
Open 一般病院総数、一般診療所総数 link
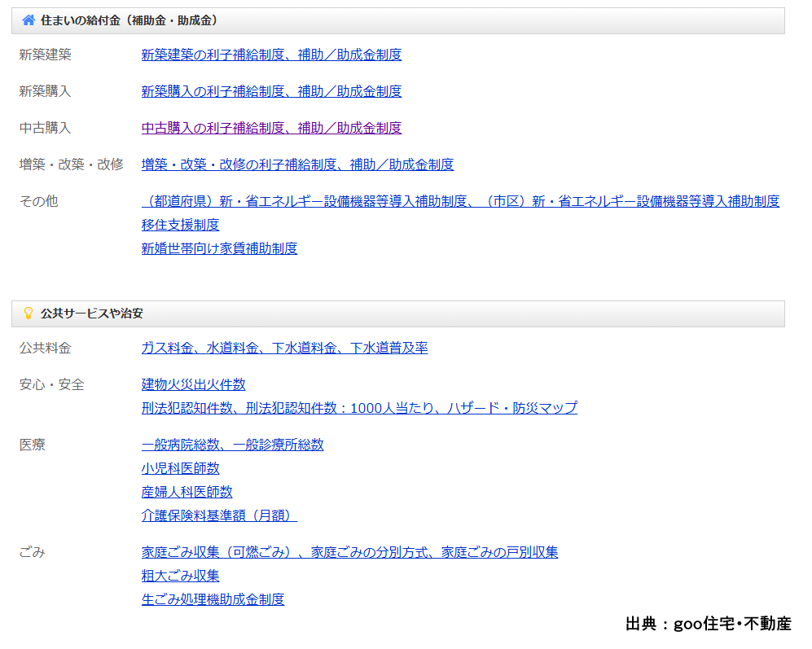tap(232, 445)
